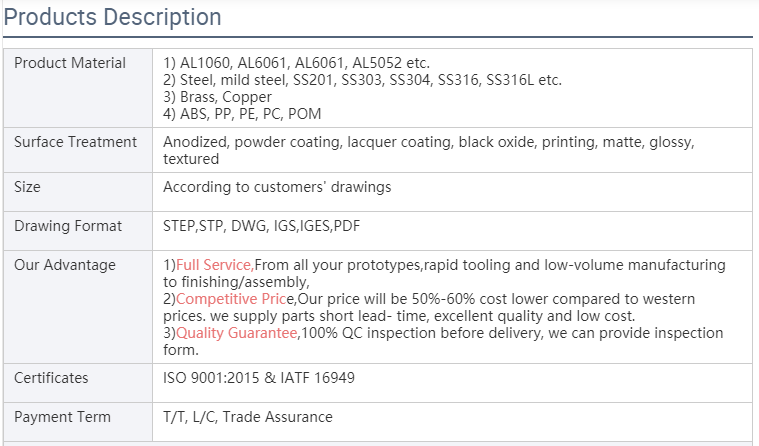The image size is (759, 446).
Task: Click According to customers' drawings text
Action: click(277, 187)
